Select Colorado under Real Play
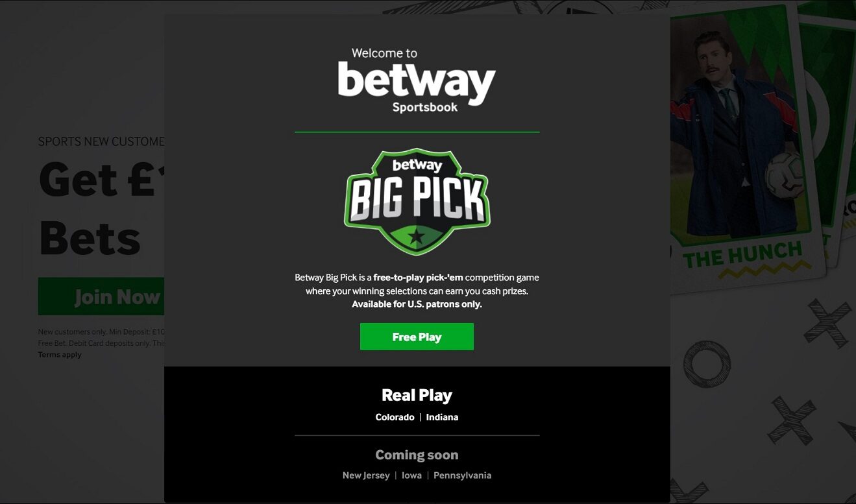 [395, 417]
